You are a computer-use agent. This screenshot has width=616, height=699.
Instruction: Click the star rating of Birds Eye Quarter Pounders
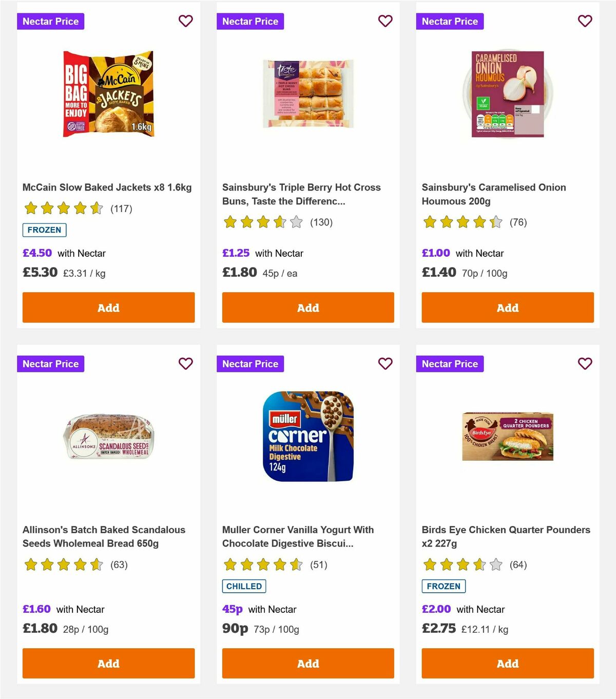(x=461, y=564)
